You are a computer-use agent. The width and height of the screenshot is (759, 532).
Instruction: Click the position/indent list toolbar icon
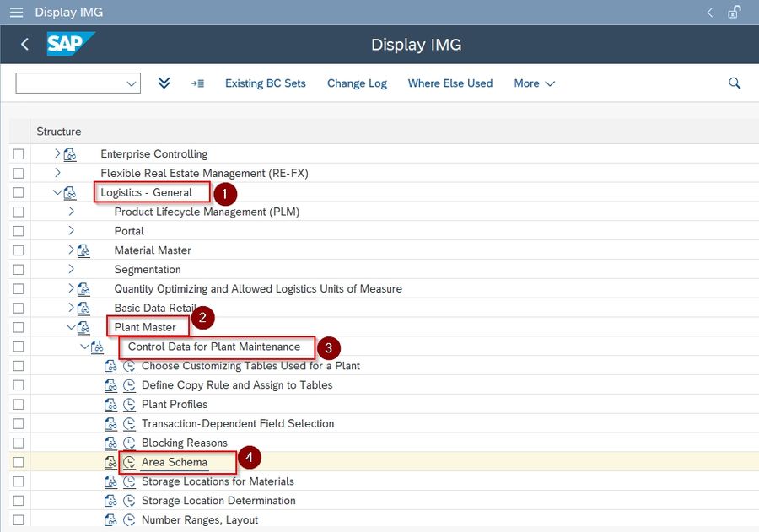(197, 83)
